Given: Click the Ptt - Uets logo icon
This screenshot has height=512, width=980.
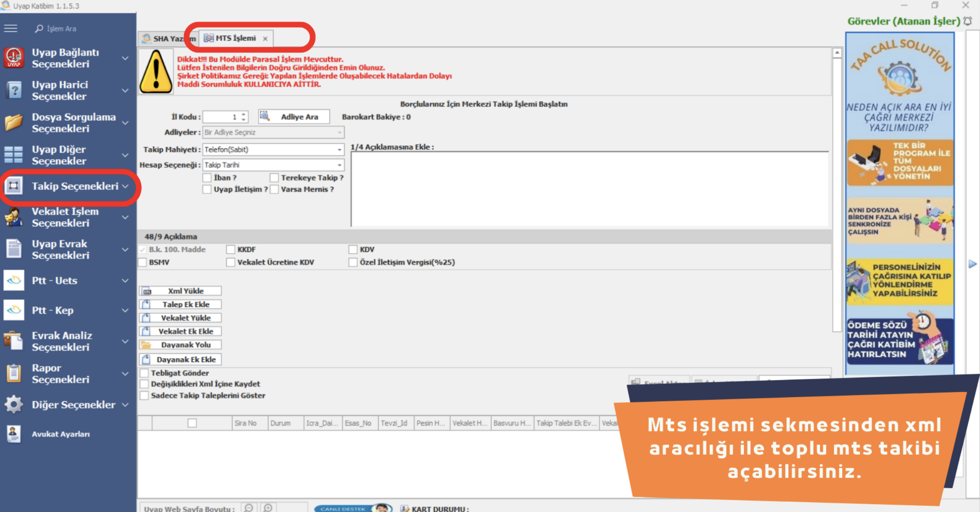Looking at the screenshot, I should [x=14, y=280].
